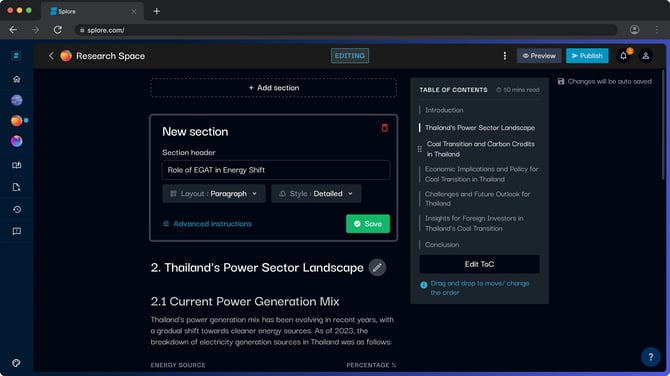Viewport: 670px width, 376px height.
Task: Publish the research document
Action: coord(587,56)
